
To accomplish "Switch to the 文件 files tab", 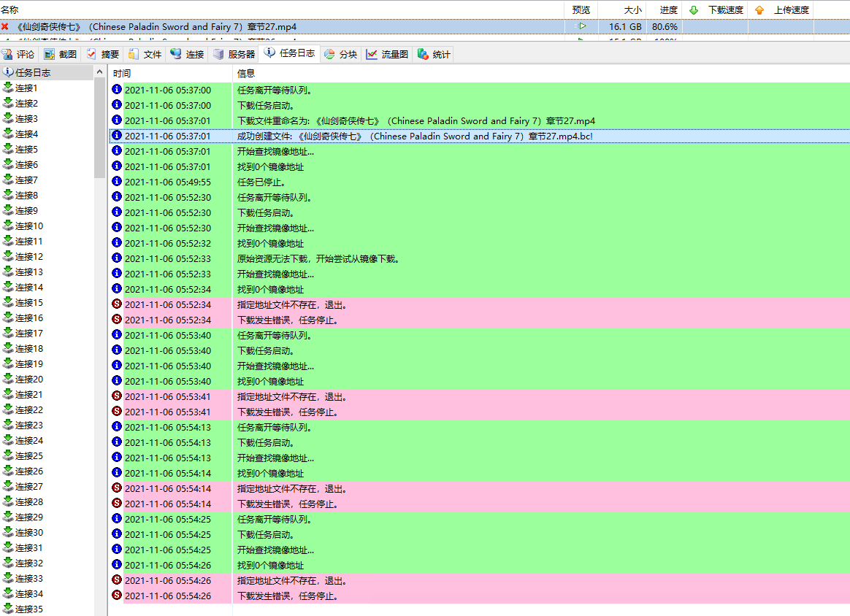I will (145, 54).
